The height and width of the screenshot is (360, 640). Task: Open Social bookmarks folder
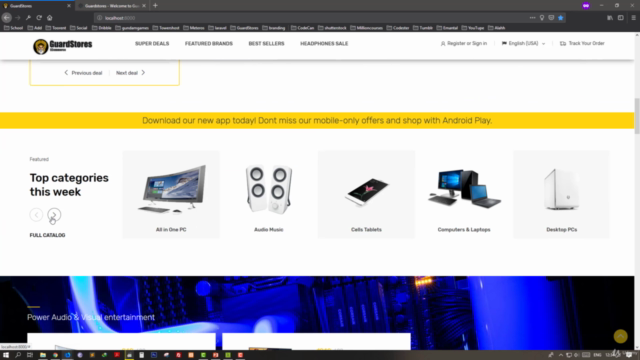(78, 28)
